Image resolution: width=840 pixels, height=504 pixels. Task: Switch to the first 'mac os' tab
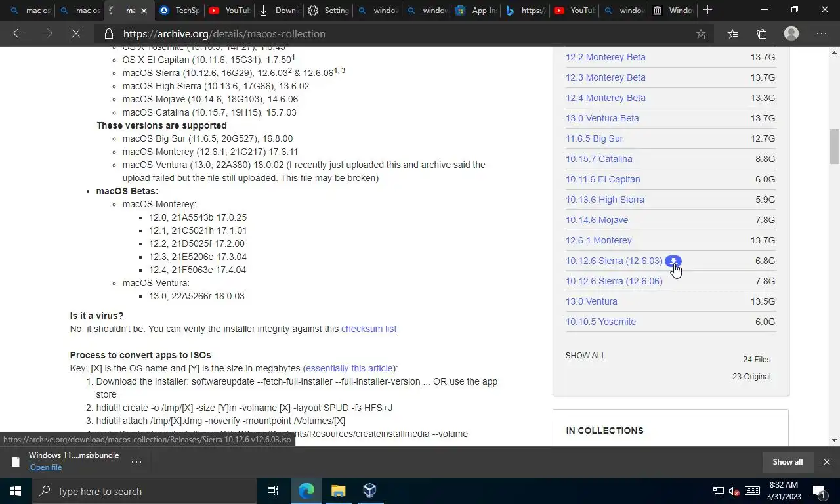30,10
